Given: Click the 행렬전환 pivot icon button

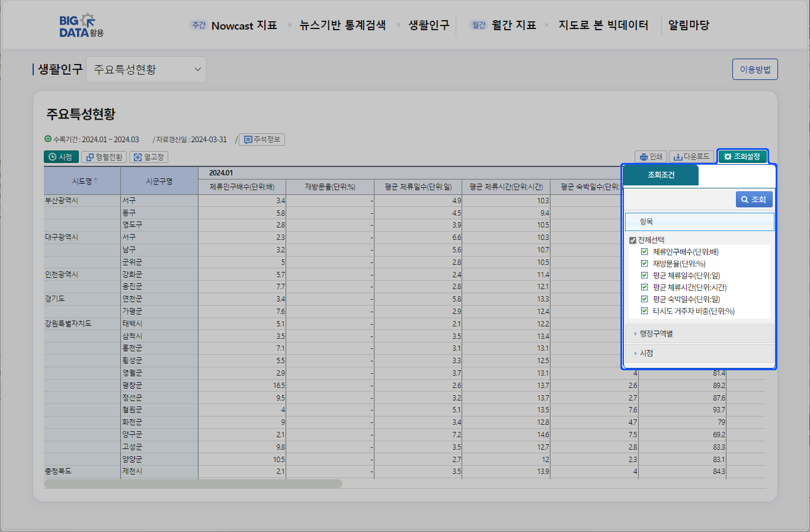Looking at the screenshot, I should tap(104, 157).
